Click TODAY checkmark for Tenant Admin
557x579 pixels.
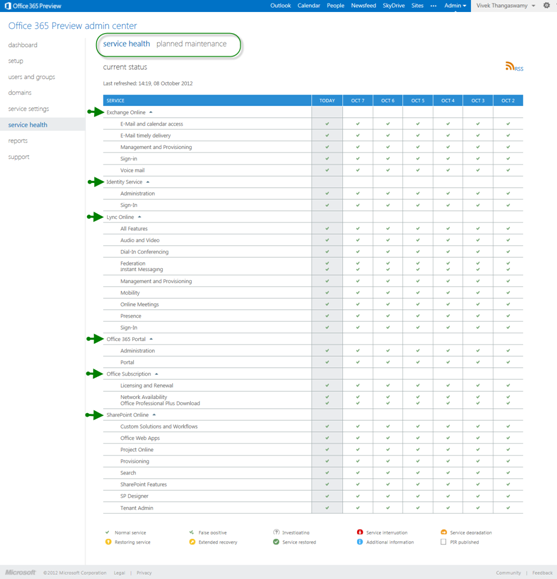point(327,508)
